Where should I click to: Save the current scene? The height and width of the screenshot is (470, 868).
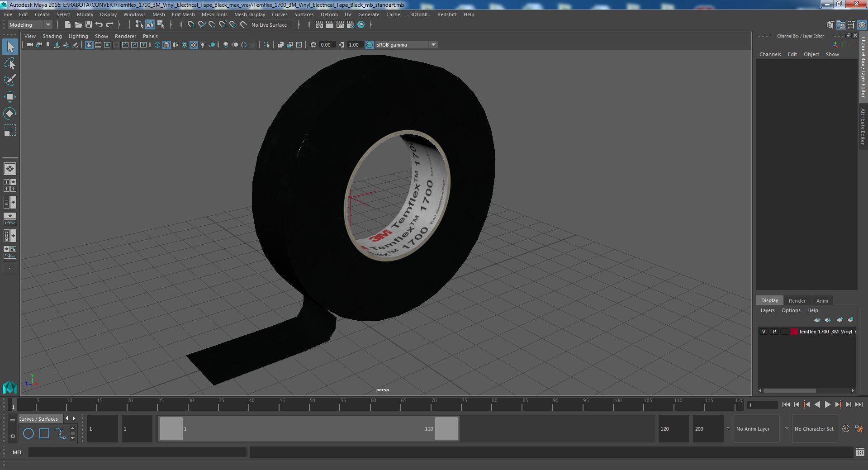point(89,25)
